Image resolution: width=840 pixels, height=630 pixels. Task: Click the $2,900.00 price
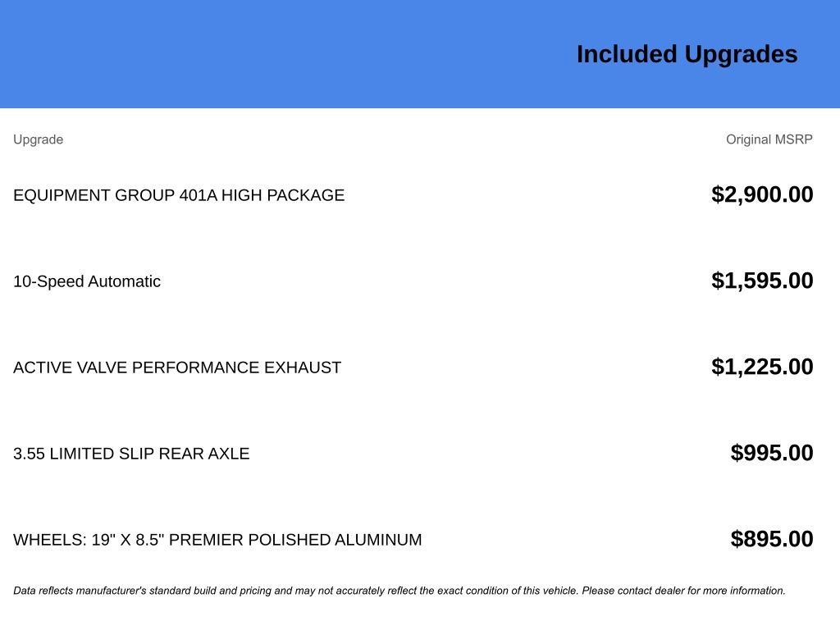(x=762, y=194)
